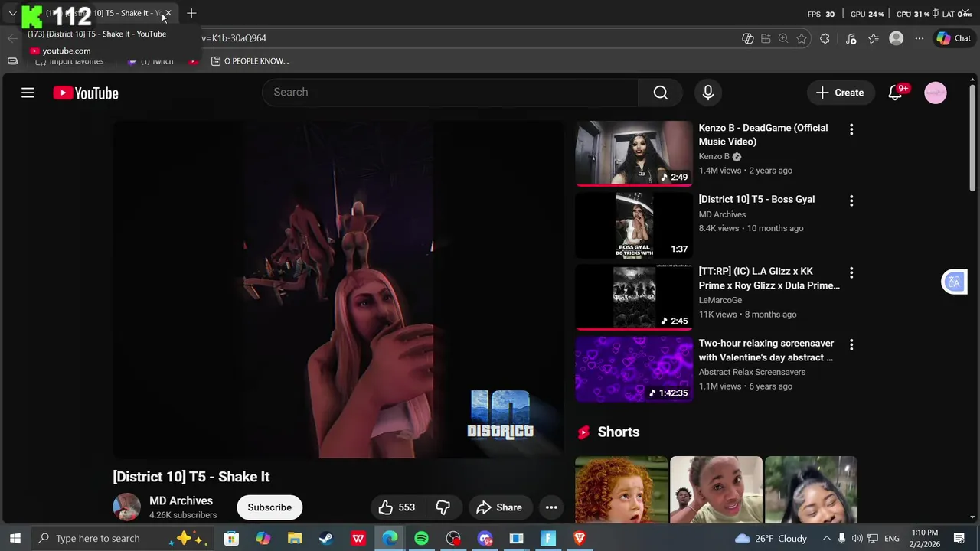980x551 pixels.
Task: Open the browser zoom magnifier icon
Action: pos(783,38)
